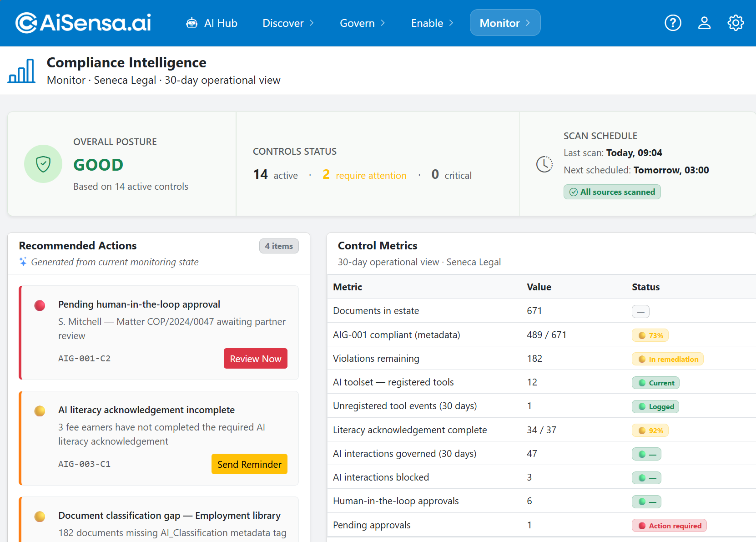Image resolution: width=756 pixels, height=542 pixels.
Task: Click Document classification gap — Employment library title
Action: 169,516
